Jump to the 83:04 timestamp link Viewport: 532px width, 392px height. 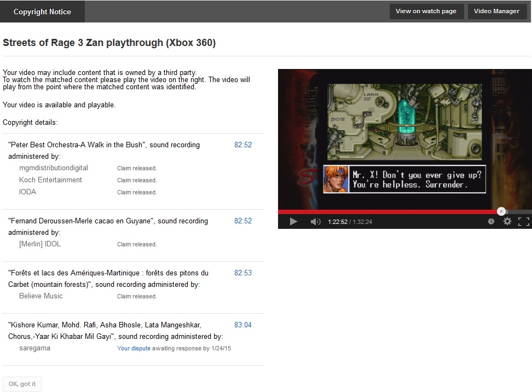(243, 325)
